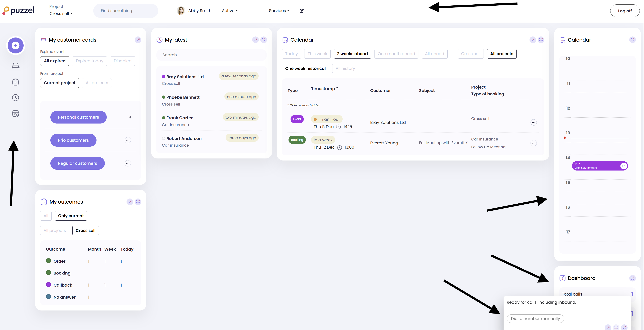Expand the Active status dropdown
Screen dimensions: 644x330
pyautogui.click(x=230, y=11)
